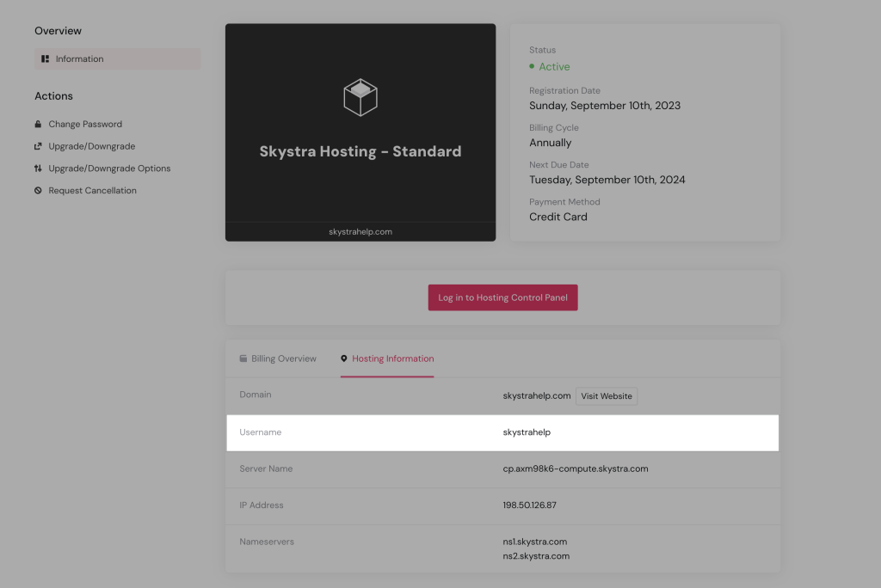Click the lock icon beside Change Password
The width and height of the screenshot is (881, 588).
(x=38, y=124)
